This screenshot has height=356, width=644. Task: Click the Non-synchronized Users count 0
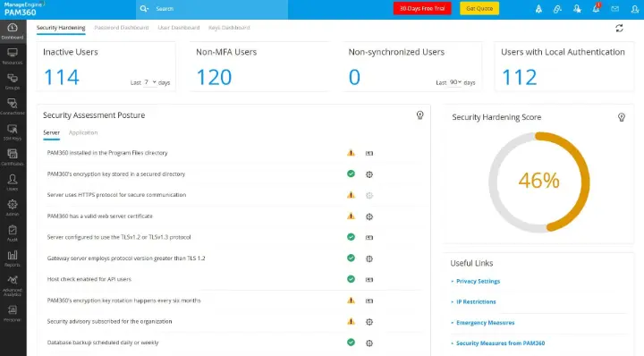coord(354,77)
